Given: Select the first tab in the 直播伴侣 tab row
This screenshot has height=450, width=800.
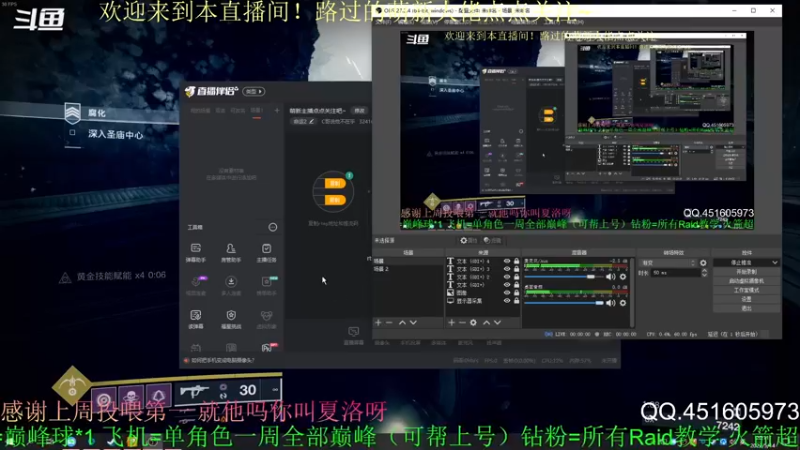Looking at the screenshot, I should [200, 110].
